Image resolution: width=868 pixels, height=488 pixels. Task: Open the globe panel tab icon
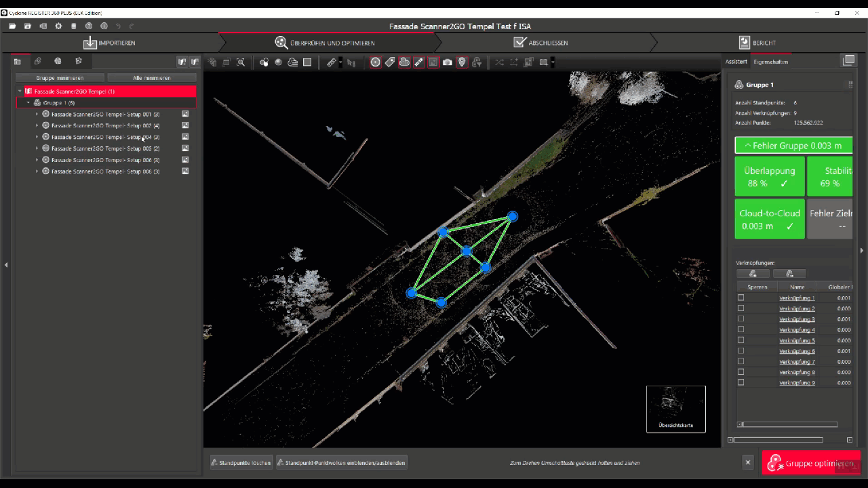[x=58, y=62]
